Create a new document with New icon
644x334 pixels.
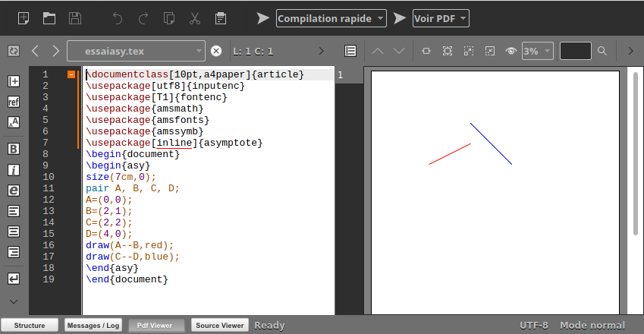(x=24, y=18)
